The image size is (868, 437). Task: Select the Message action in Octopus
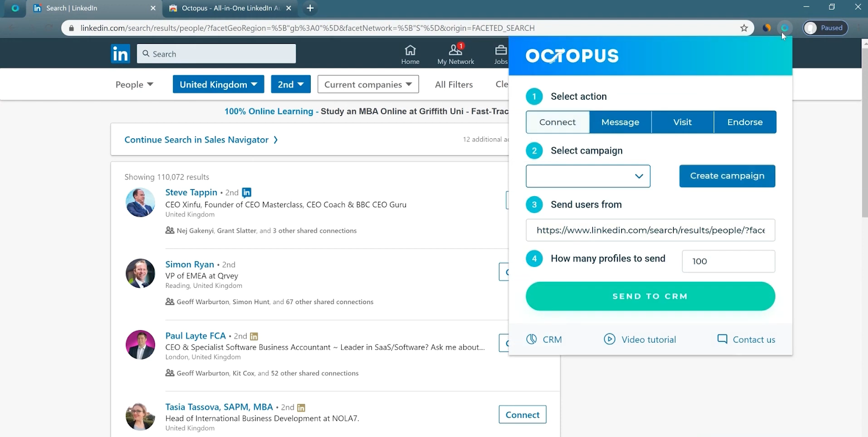point(621,122)
